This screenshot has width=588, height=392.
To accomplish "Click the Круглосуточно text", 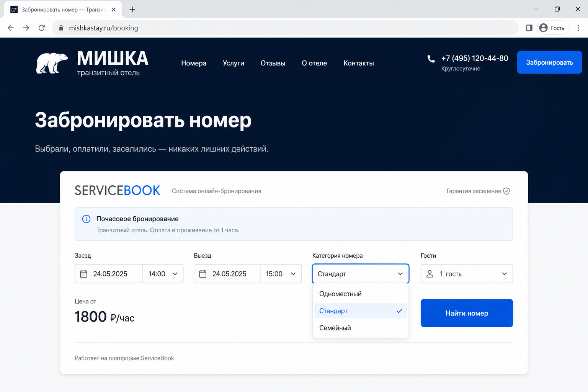I will 461,69.
